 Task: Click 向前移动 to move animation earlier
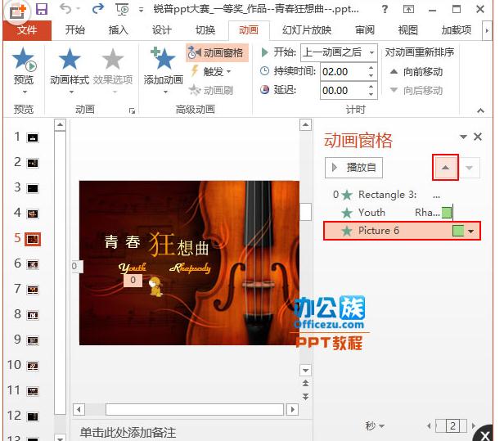tap(416, 72)
